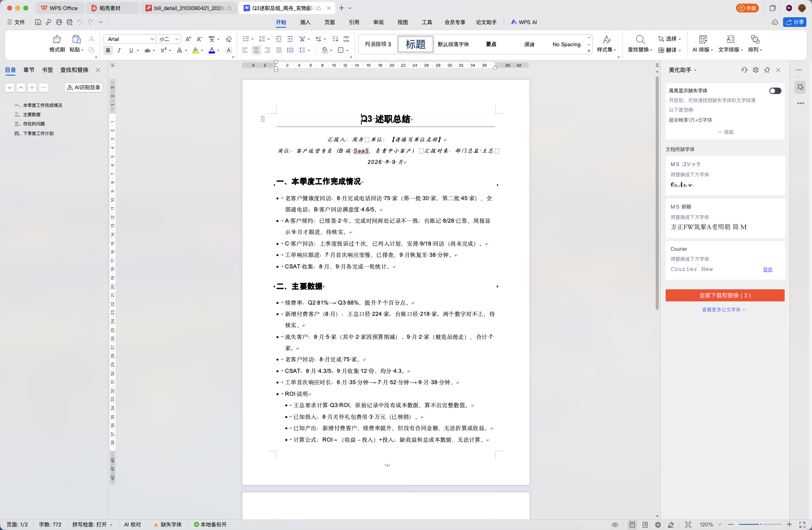Click the 升级 upgrade button
Screen dimensions: 812x530
click(x=747, y=8)
